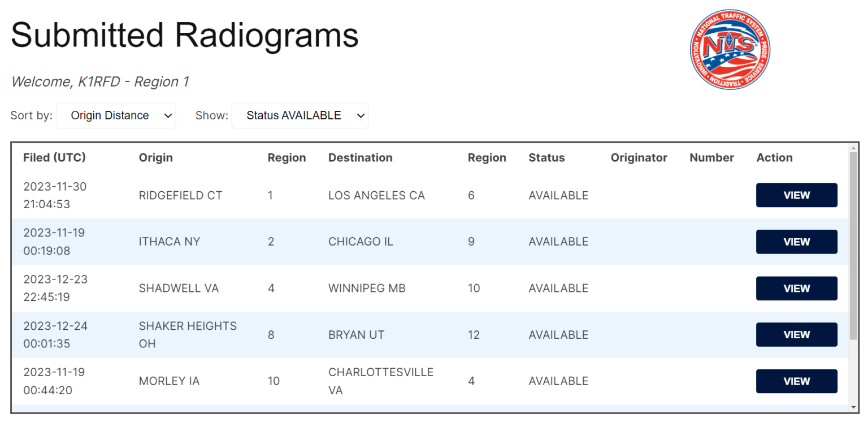
Task: Sort by the Filed (UTC) column header
Action: (55, 157)
